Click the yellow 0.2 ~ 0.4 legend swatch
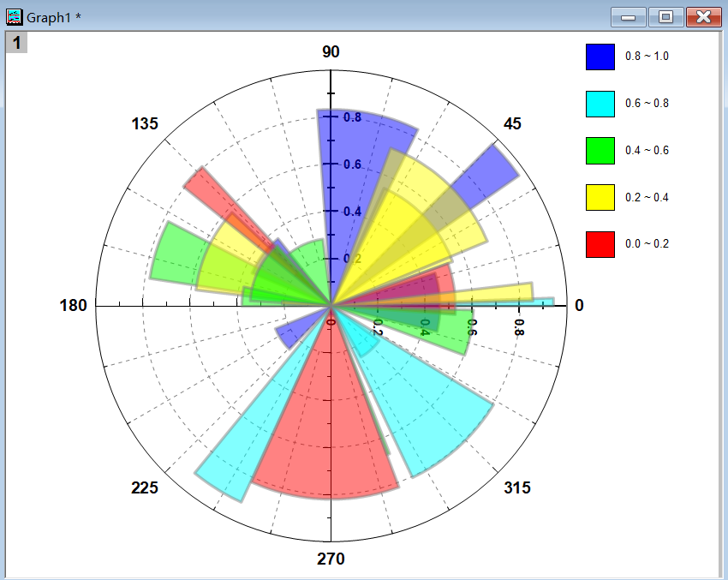 [600, 197]
